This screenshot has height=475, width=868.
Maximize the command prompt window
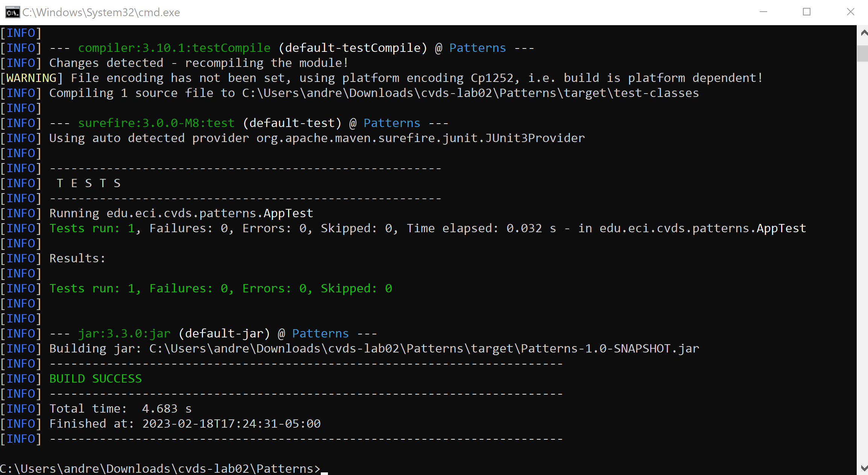coord(806,12)
